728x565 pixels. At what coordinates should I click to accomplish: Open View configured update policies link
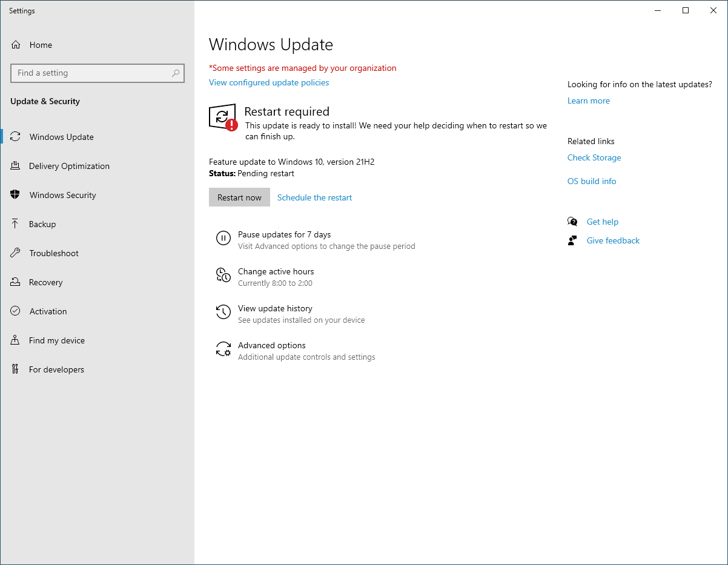coord(269,82)
